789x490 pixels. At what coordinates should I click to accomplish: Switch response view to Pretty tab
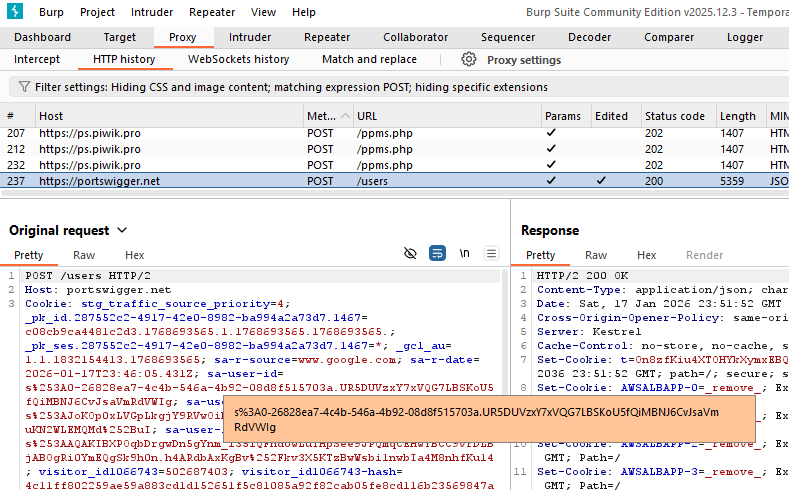[540, 255]
